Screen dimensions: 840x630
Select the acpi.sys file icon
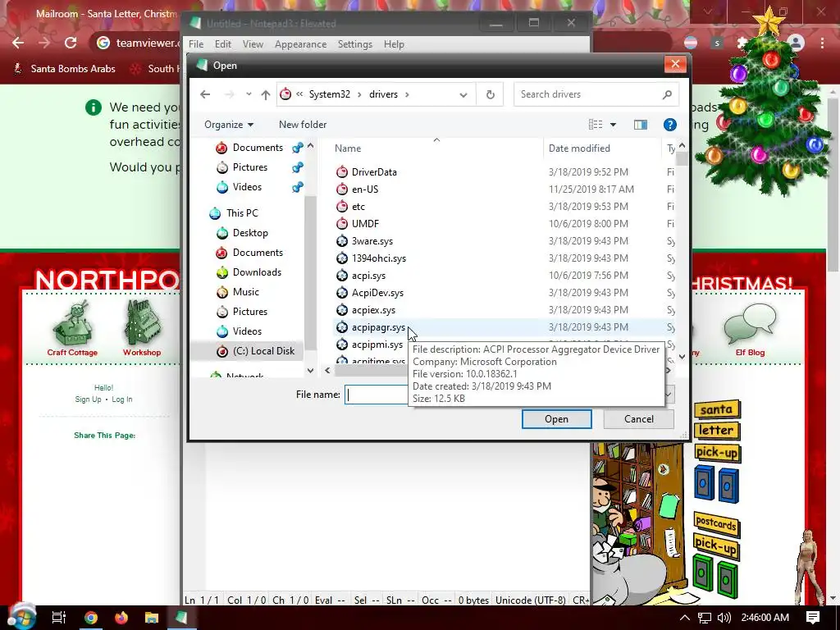[342, 276]
